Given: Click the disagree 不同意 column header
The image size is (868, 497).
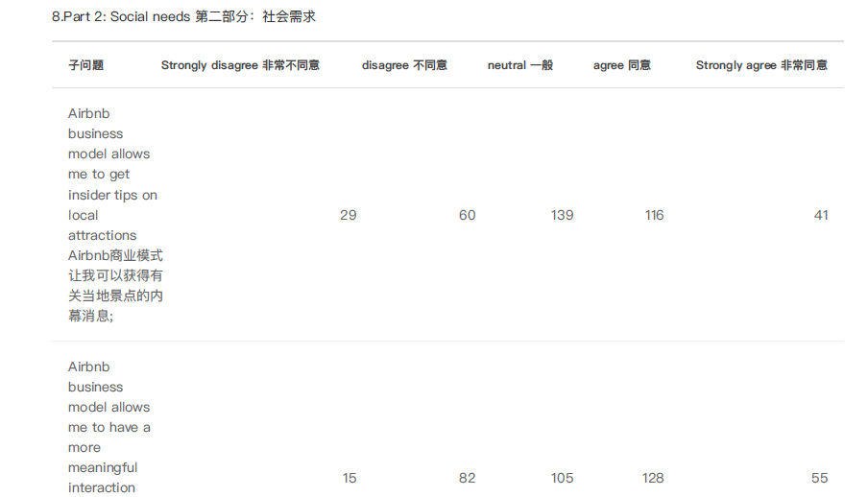Looking at the screenshot, I should pos(404,65).
